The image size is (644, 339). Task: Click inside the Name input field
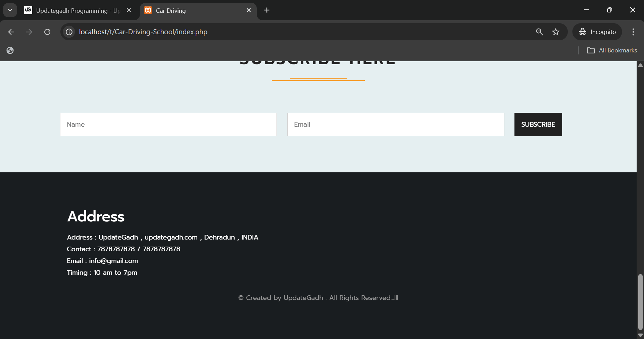tap(168, 124)
